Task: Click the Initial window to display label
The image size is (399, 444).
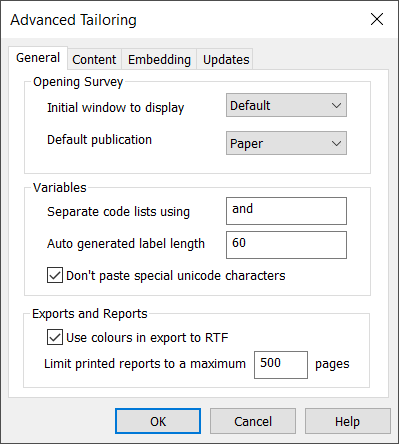Action: pyautogui.click(x=115, y=108)
